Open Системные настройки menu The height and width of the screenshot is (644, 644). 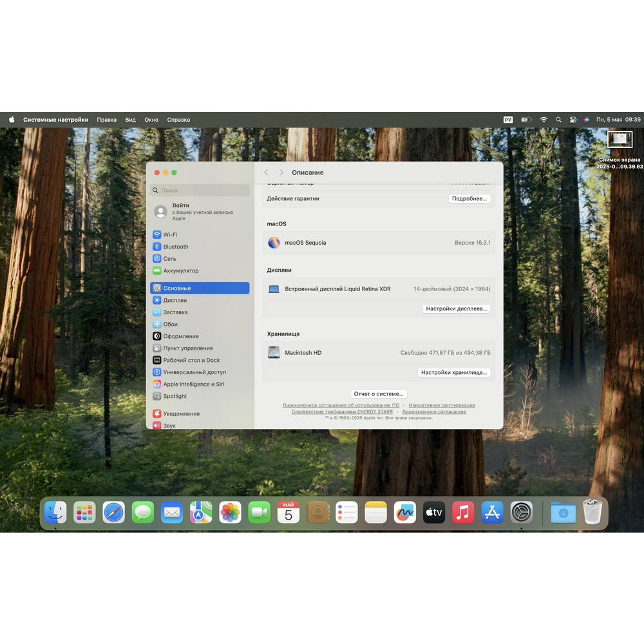pos(56,120)
